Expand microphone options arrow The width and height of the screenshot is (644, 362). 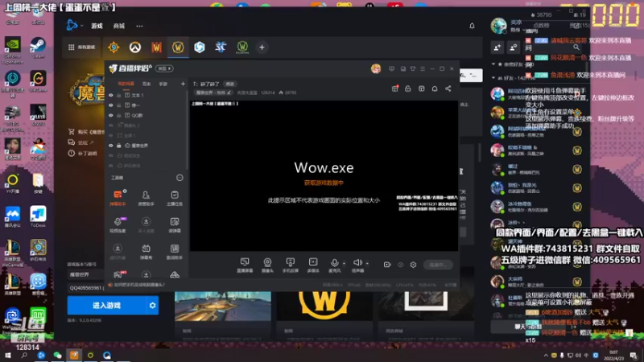345,263
